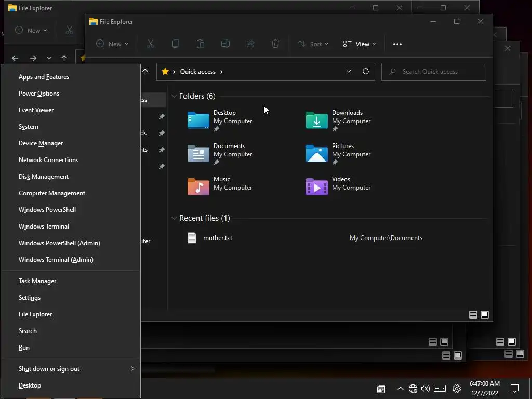Open the New dropdown in front File Explorer

tap(112, 44)
